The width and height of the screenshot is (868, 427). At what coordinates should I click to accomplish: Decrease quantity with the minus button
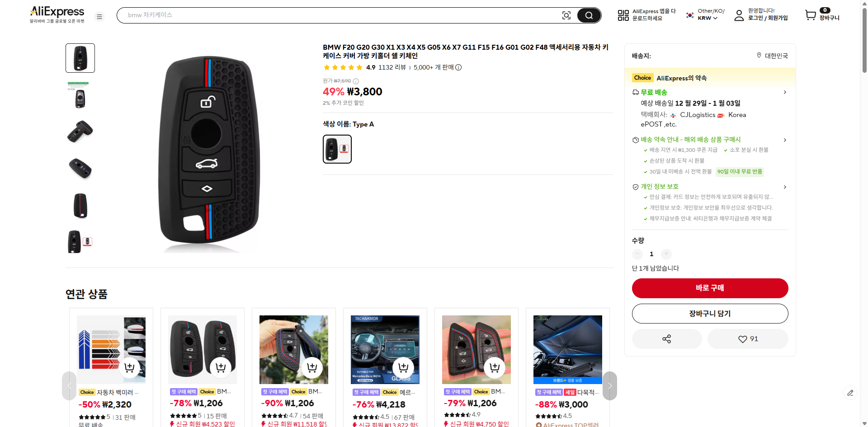(x=637, y=254)
